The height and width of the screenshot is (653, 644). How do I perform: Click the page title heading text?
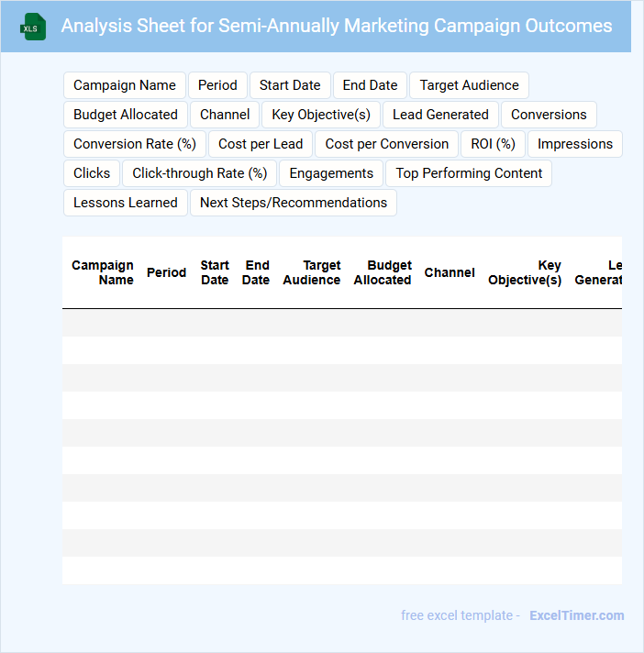[x=337, y=26]
